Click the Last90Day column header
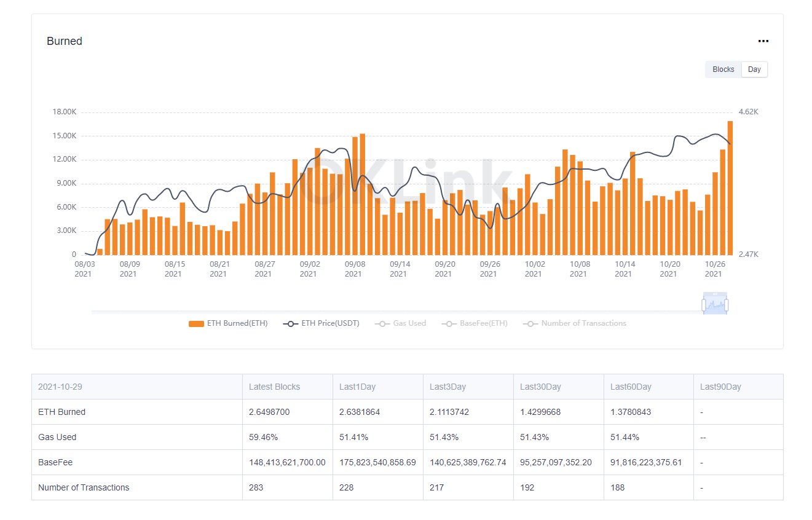Image resolution: width=812 pixels, height=520 pixels. 738,387
